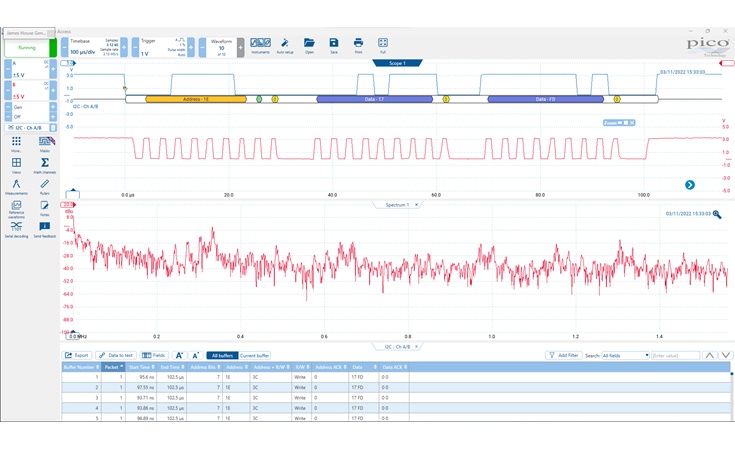Image resolution: width=735 pixels, height=450 pixels.
Task: Select the All buffers toggle
Action: click(x=221, y=355)
